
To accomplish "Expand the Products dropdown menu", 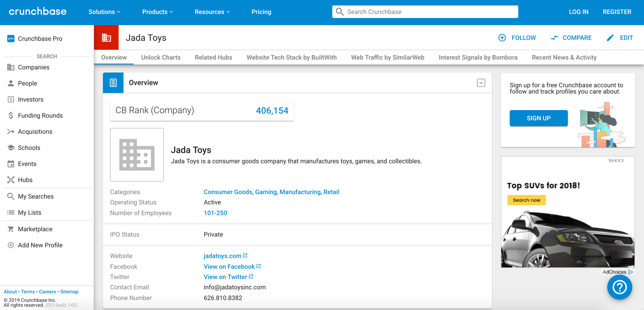I will pyautogui.click(x=158, y=12).
